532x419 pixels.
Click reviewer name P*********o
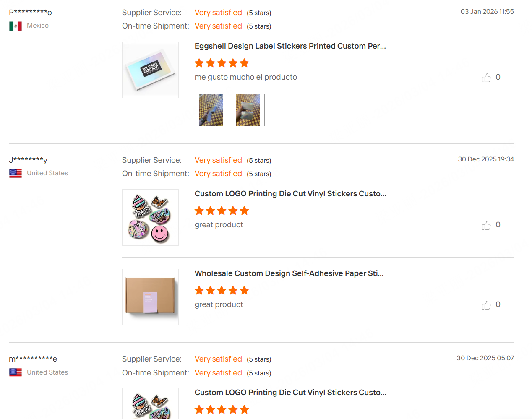click(30, 13)
